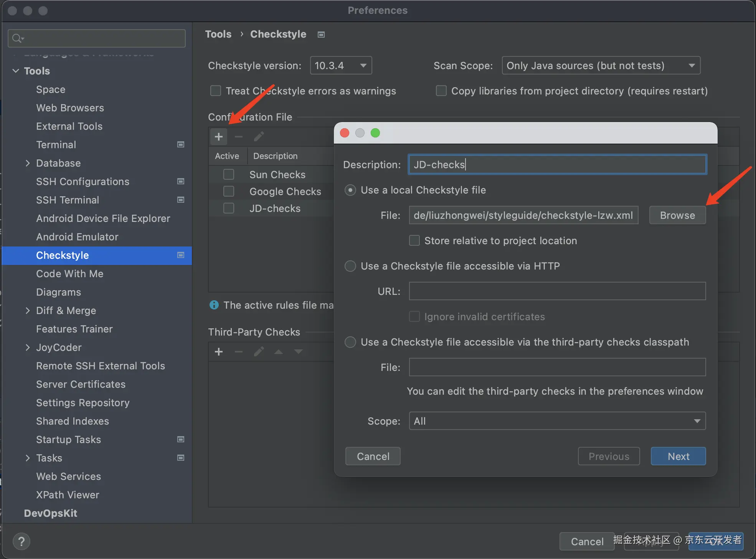
Task: Click the Next button in dialog
Action: pos(678,456)
